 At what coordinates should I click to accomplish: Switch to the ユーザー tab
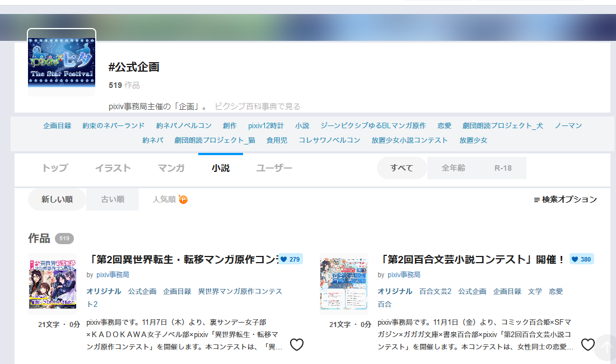[274, 168]
